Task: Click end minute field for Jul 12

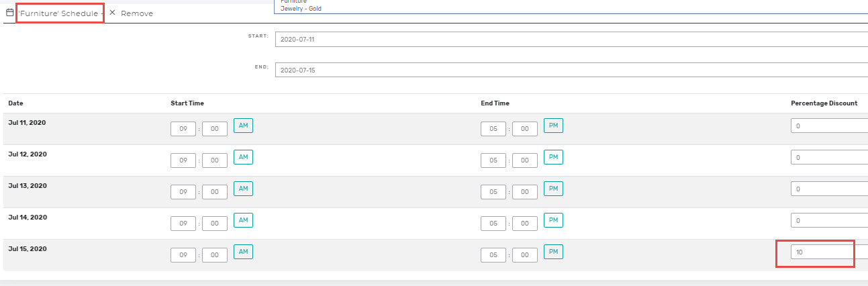Action: click(x=525, y=160)
